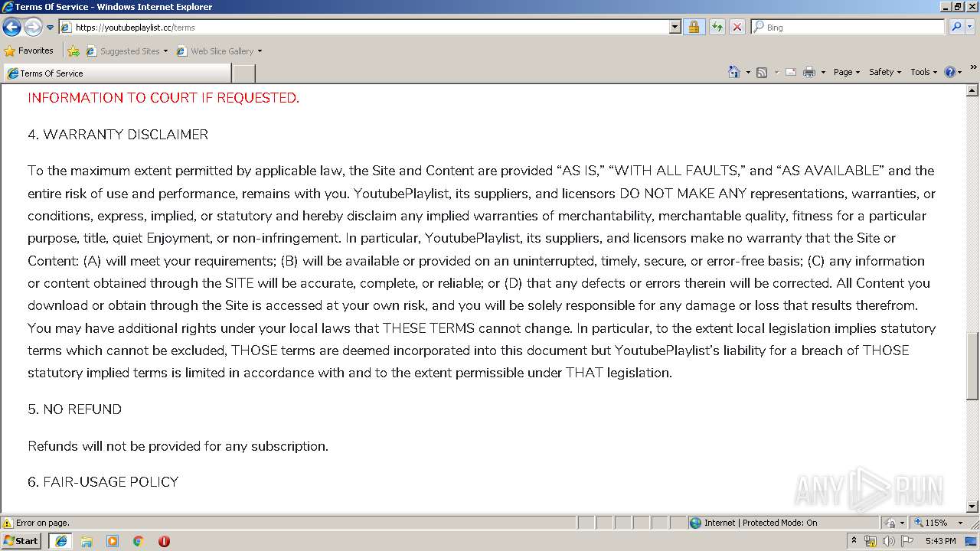Expand the Print dropdown arrow
Image resolution: width=980 pixels, height=551 pixels.
pyautogui.click(x=823, y=72)
